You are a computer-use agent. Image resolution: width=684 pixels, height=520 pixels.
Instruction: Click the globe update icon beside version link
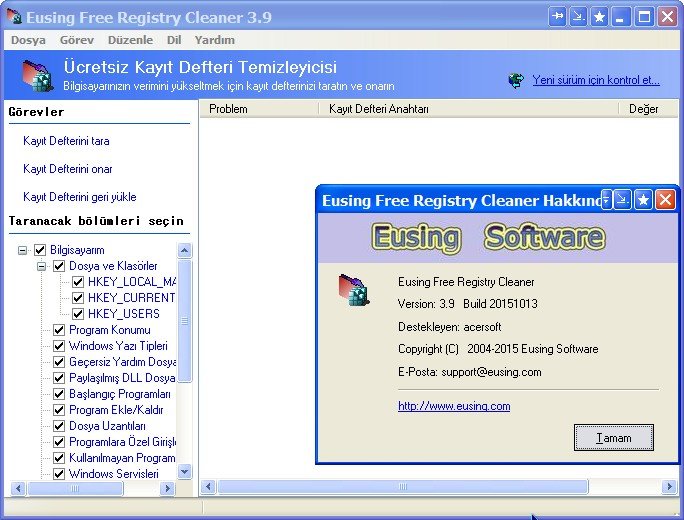click(516, 80)
